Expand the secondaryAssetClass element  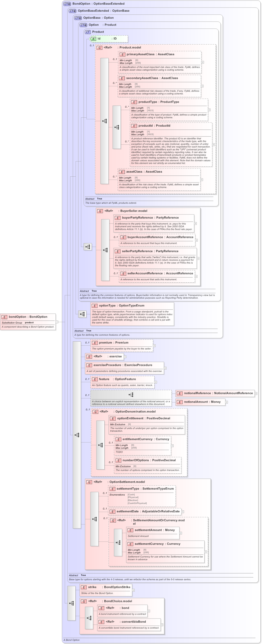[202, 86]
